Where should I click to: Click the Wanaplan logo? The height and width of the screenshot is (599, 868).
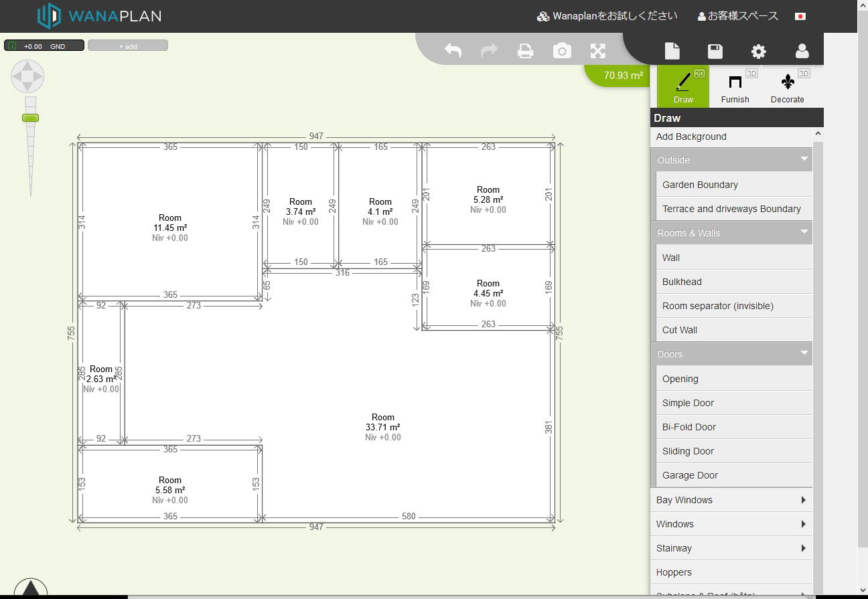(99, 16)
